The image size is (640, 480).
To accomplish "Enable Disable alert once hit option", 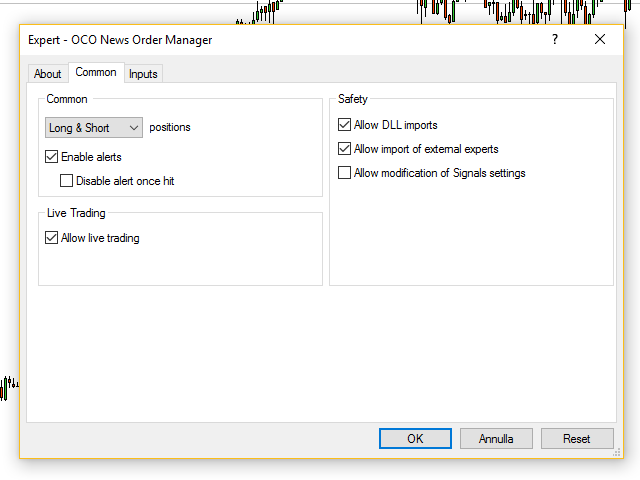I will (67, 180).
